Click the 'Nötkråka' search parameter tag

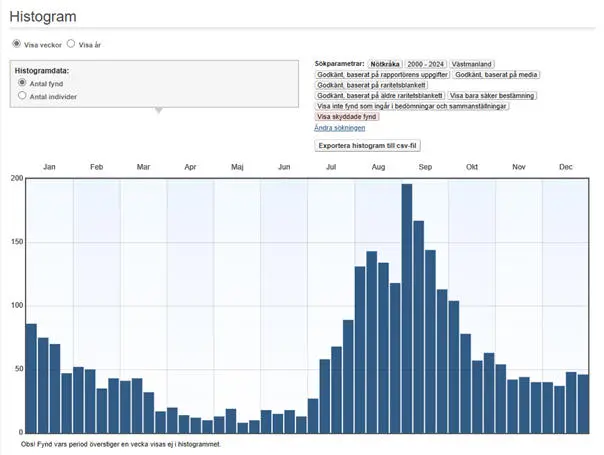point(384,64)
